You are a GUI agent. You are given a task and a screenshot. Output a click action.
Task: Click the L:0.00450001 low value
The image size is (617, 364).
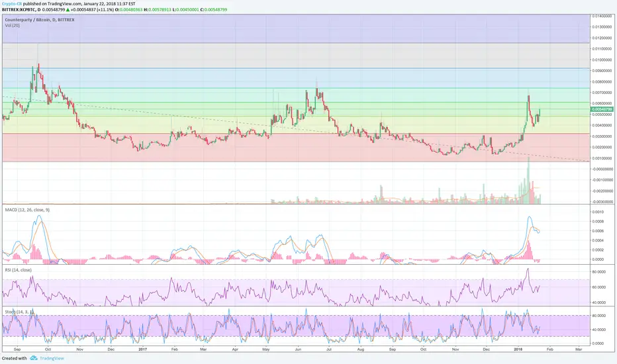186,9
